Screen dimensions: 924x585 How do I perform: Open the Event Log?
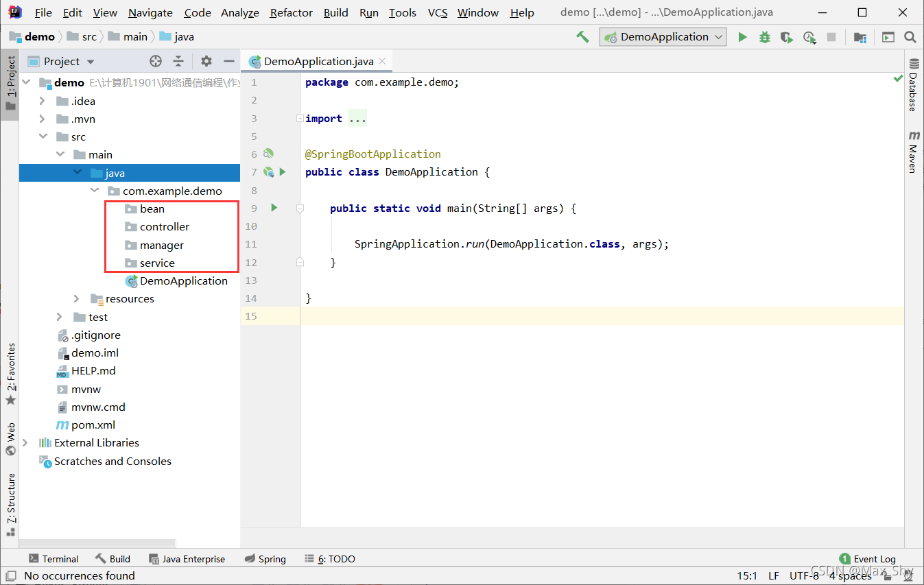tap(867, 559)
